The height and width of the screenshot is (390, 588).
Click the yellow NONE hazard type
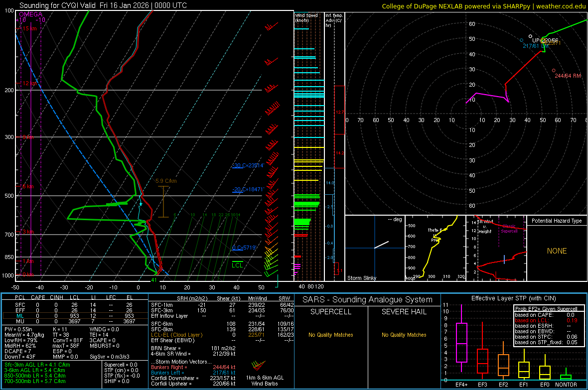click(557, 251)
